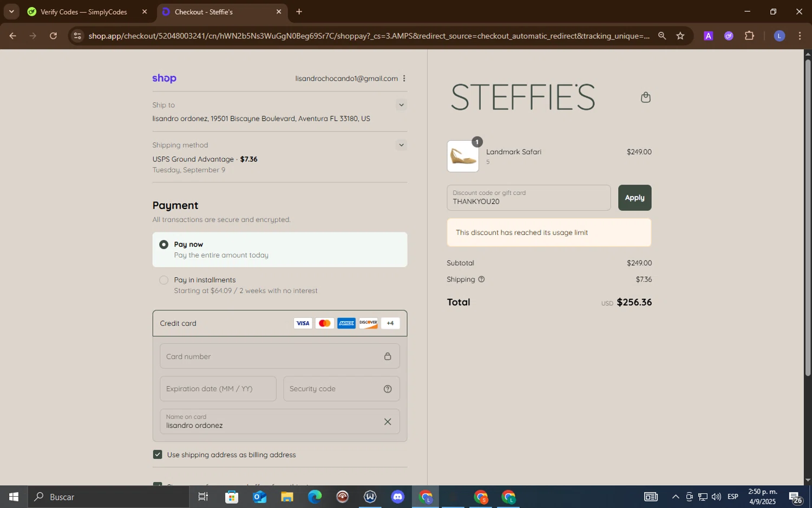Viewport: 812px width, 508px height.
Task: Click the Discover card logo
Action: point(368,323)
